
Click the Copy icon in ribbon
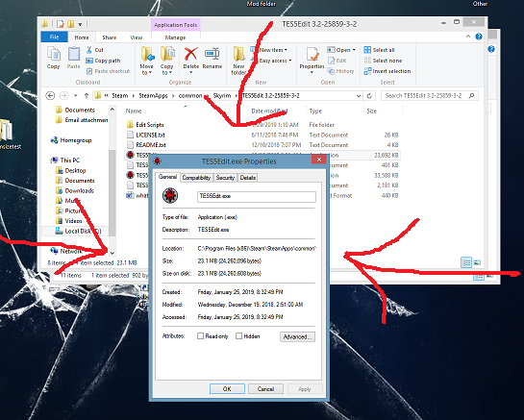(x=54, y=54)
